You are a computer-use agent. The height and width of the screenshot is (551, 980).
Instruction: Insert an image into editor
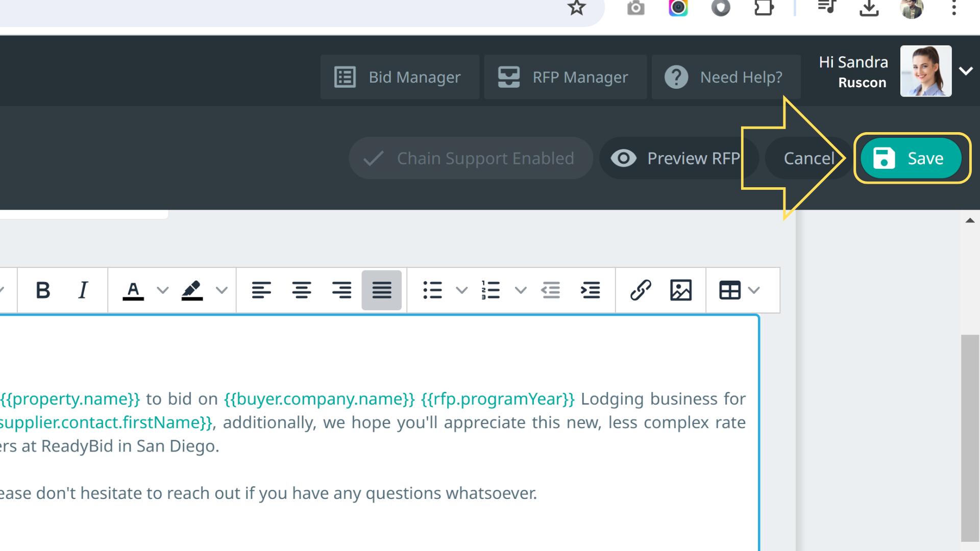click(680, 290)
